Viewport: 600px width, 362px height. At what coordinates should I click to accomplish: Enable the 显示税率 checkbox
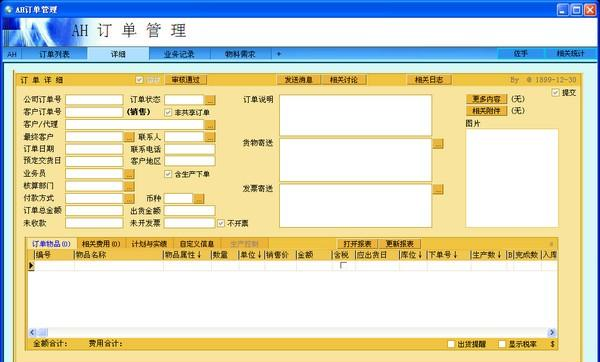pos(502,344)
